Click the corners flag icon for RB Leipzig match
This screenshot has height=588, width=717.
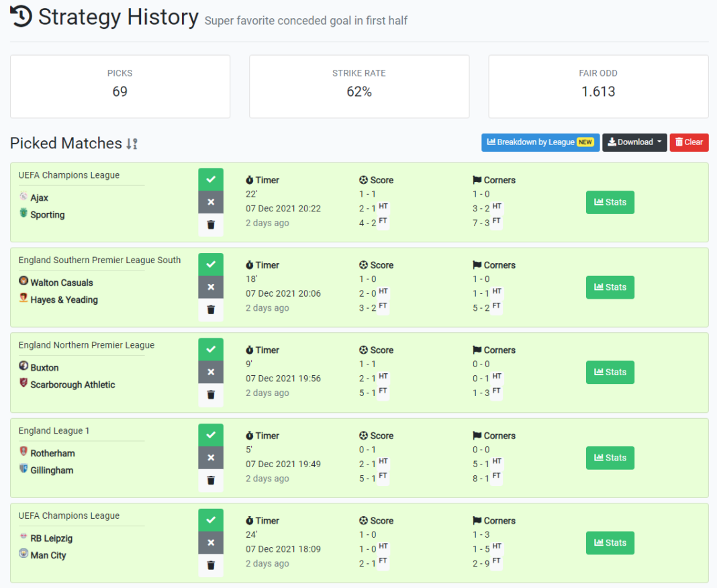[476, 520]
